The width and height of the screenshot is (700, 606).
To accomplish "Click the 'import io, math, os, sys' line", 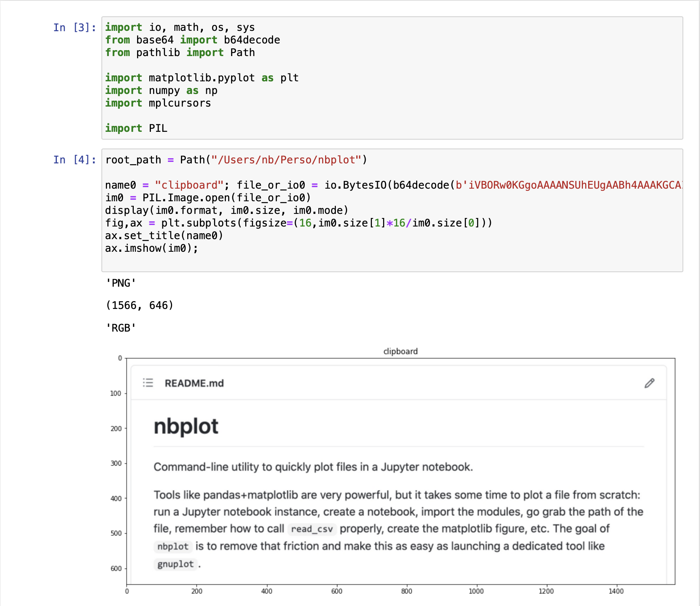I will [x=180, y=27].
